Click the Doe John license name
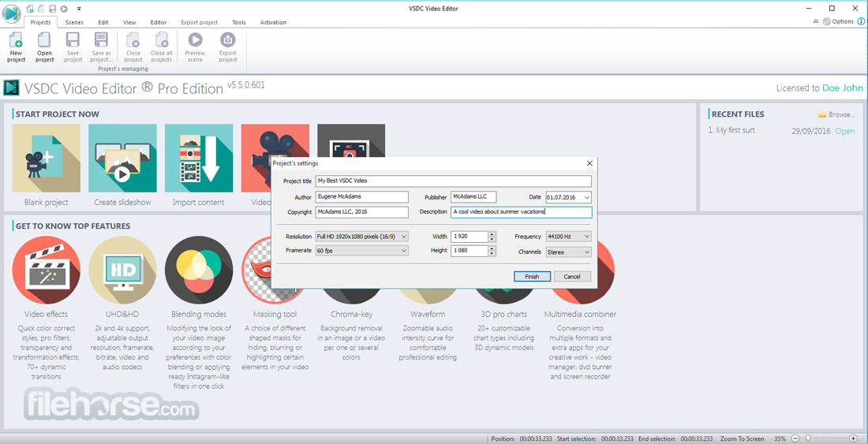The height and width of the screenshot is (444, 868). click(842, 88)
